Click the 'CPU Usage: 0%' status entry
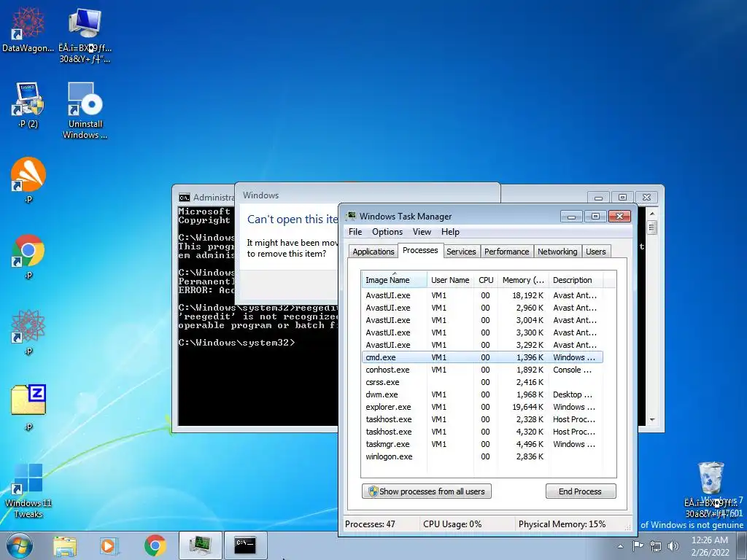The width and height of the screenshot is (747, 560). point(452,524)
